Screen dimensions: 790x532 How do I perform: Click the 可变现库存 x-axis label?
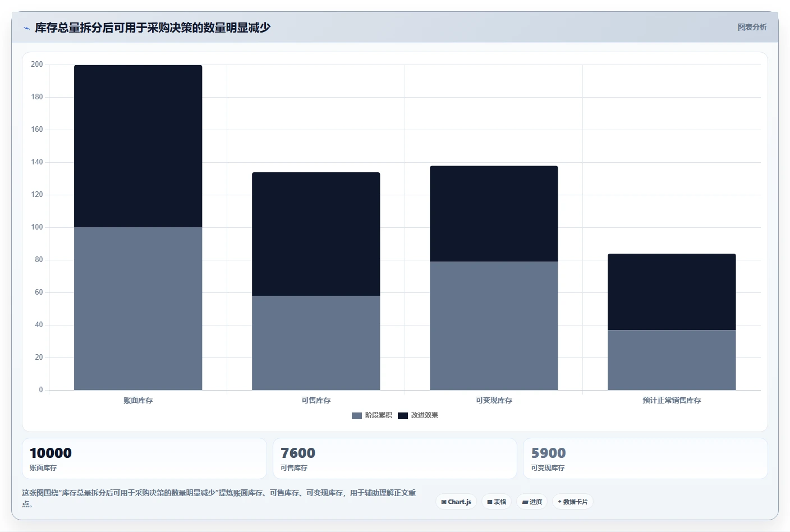[x=494, y=401]
